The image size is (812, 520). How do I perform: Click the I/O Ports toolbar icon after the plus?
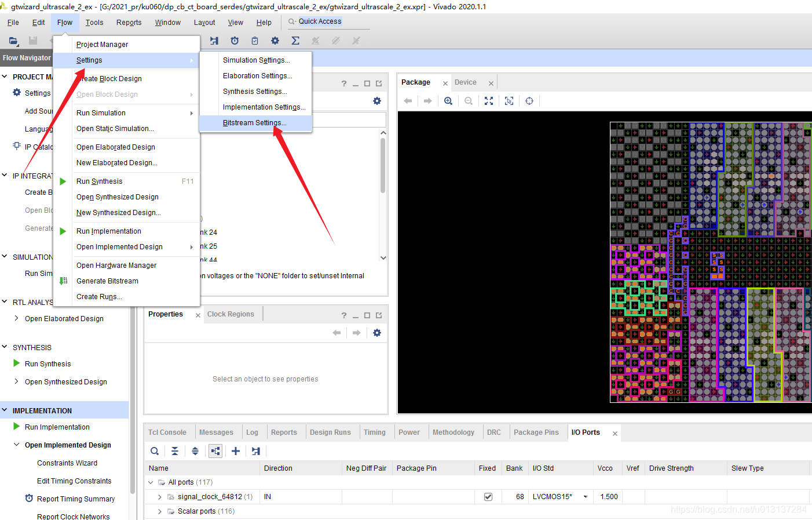point(256,451)
